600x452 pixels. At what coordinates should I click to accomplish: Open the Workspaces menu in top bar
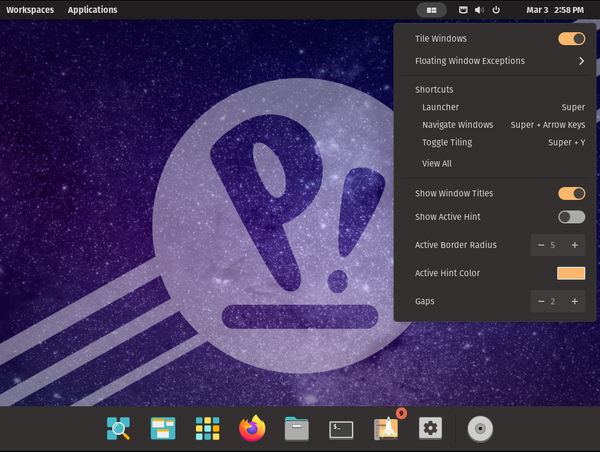coord(30,10)
